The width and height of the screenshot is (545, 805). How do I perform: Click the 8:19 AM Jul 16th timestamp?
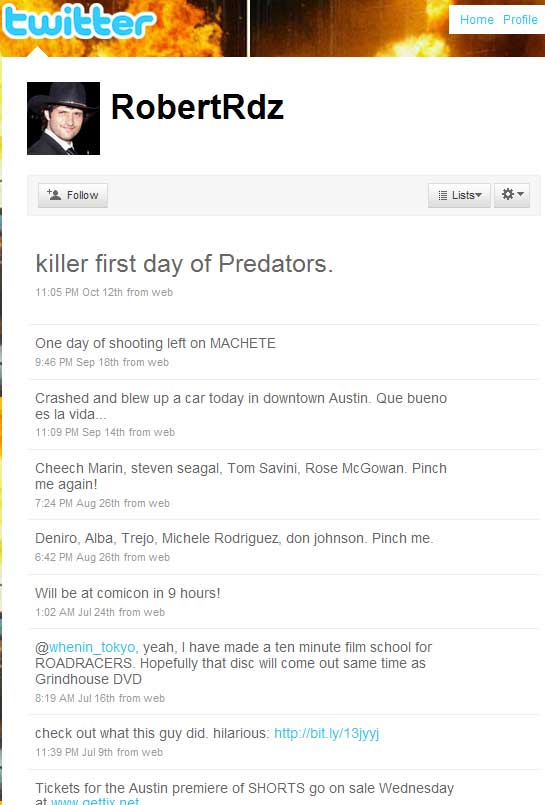pos(75,698)
